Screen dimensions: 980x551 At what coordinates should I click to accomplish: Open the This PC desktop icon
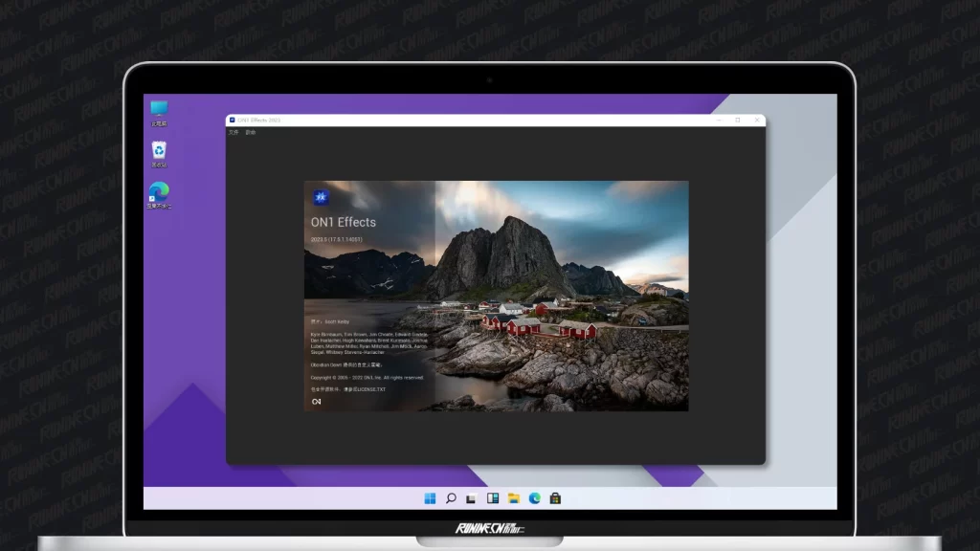(x=159, y=111)
